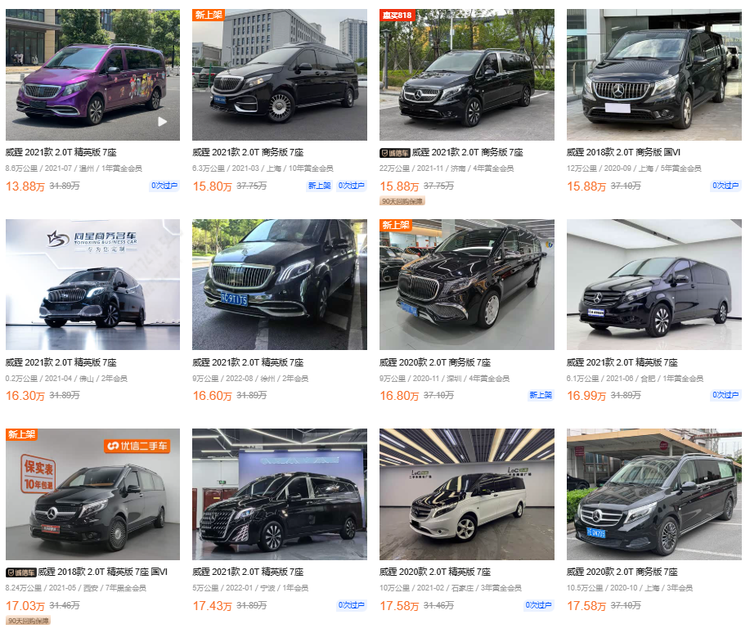Open the 16.60万 徐州 van photo
This screenshot has height=633, width=750.
point(279,284)
